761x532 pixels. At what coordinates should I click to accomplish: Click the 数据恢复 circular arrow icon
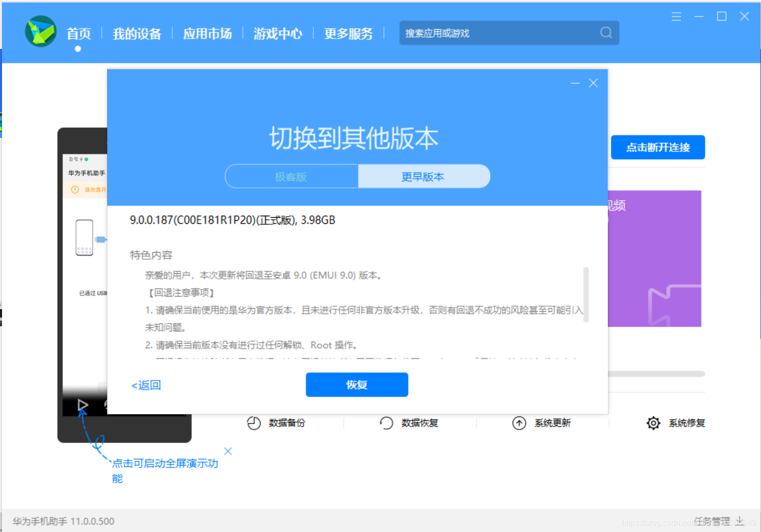pyautogui.click(x=386, y=423)
